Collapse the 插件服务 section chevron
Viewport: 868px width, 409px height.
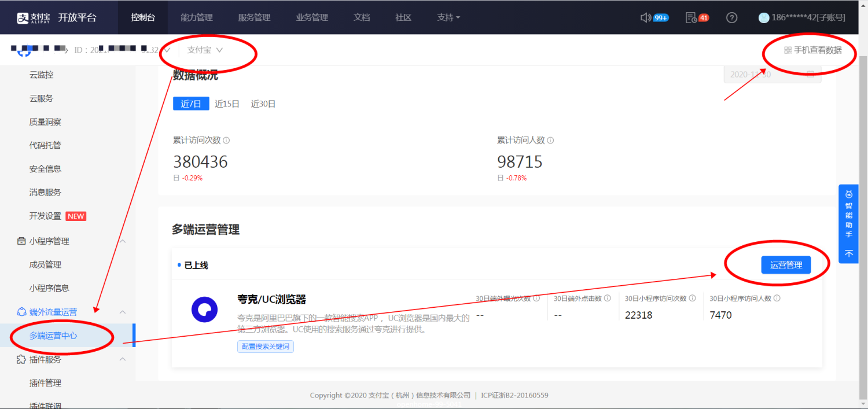[123, 359]
